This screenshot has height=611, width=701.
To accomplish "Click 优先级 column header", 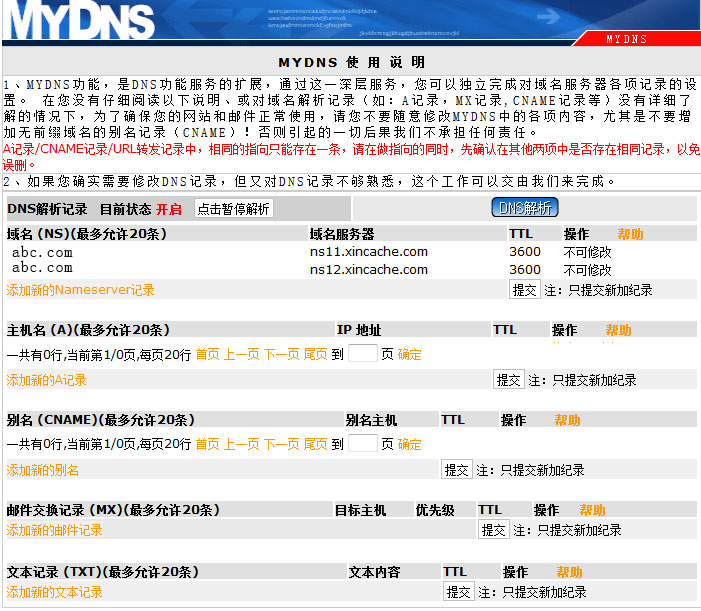I will (x=435, y=510).
